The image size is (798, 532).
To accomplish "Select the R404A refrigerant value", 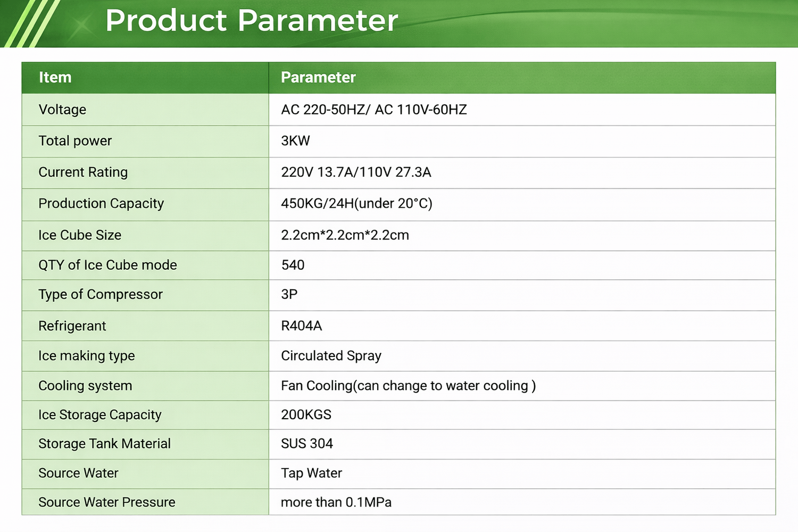I will (301, 326).
